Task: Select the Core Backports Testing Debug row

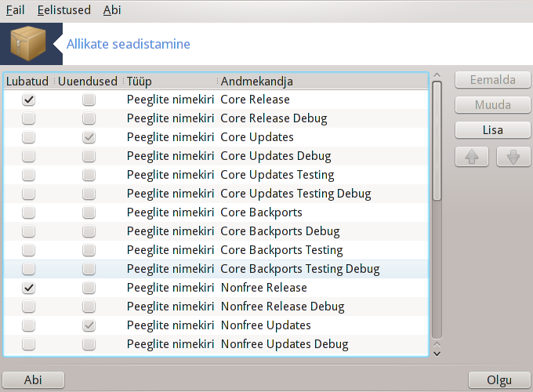Action: click(x=216, y=269)
